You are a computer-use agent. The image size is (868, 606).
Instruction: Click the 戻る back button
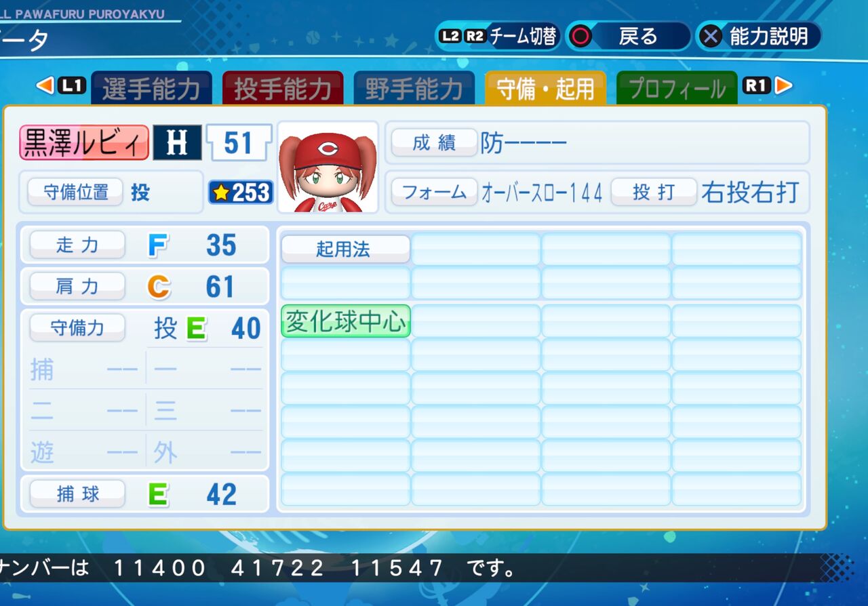(628, 36)
